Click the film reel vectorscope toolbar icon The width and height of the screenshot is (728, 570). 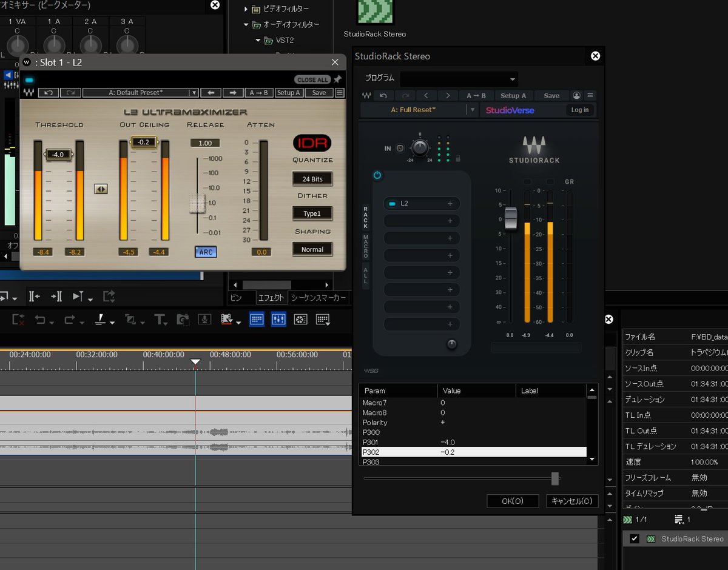click(x=300, y=319)
